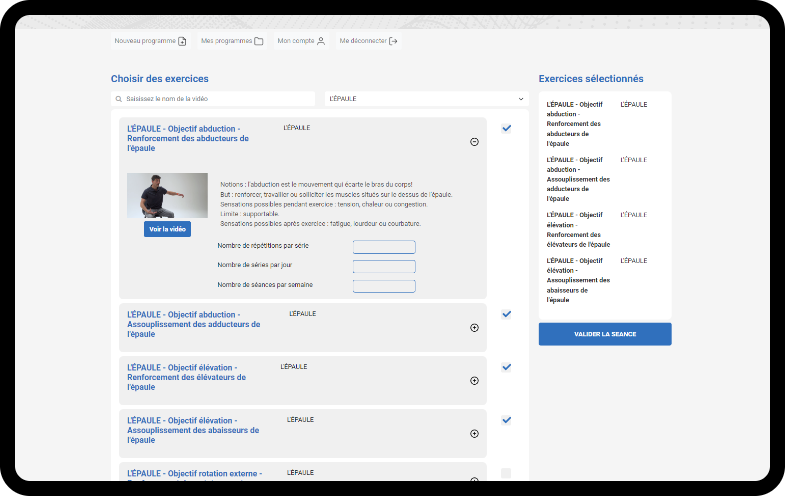The image size is (785, 496).
Task: Expand the élévation Renforcement des élévateurs exercise
Action: 474,380
